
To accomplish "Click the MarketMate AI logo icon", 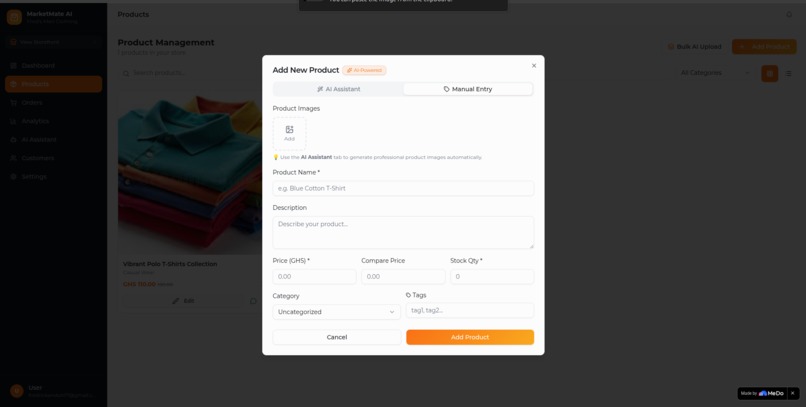I will [14, 17].
